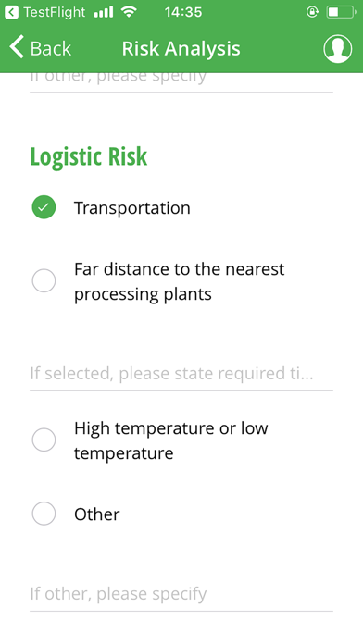Focus the partially hidden top specify field
Viewport: 363px width, 644px height.
(181, 81)
